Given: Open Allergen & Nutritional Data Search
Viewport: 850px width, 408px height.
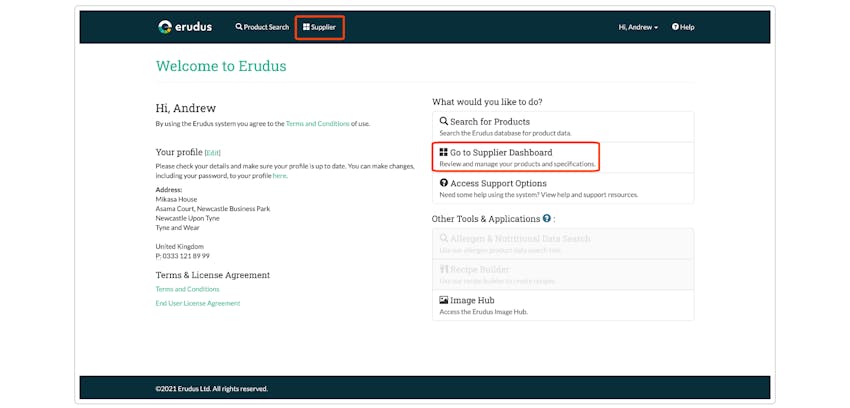Looking at the screenshot, I should (x=563, y=243).
